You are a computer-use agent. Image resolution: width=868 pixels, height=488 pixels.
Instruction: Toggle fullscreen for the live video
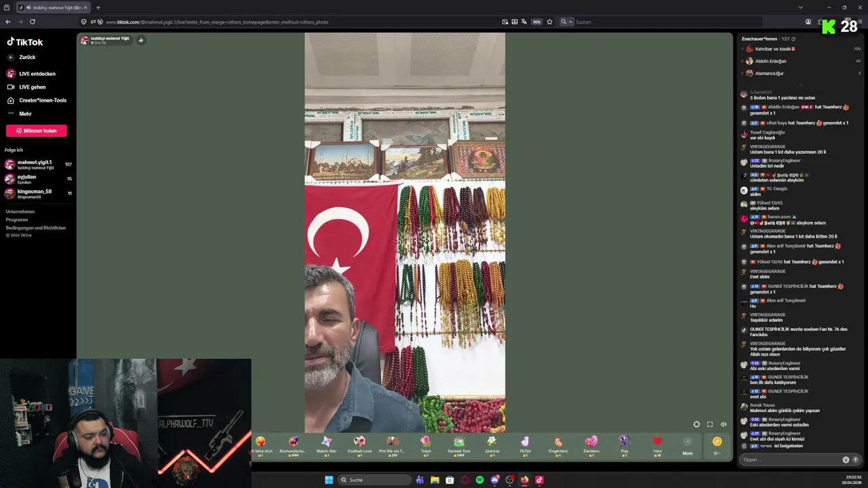[710, 424]
